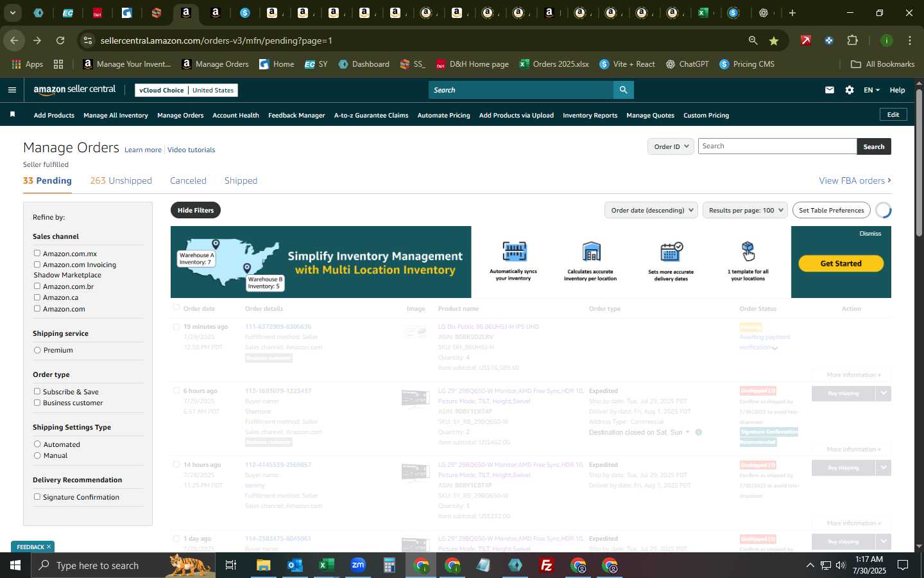Image resolution: width=924 pixels, height=578 pixels.
Task: Expand the Buy shipping arrow for order 112-4145539-2569857
Action: coord(884,468)
